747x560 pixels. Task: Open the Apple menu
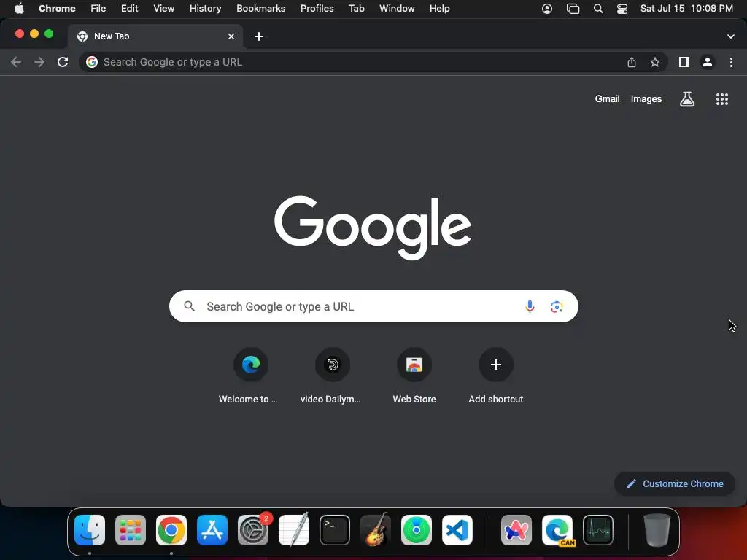(x=19, y=9)
